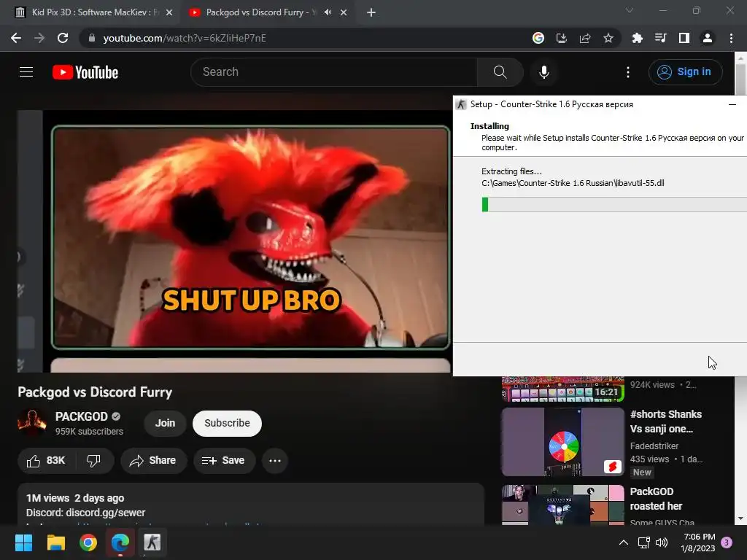Open Chrome from the taskbar
This screenshot has height=560, width=747.
click(x=88, y=542)
